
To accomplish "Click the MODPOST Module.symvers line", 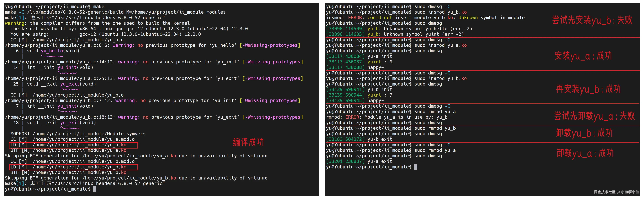I will 78,134.
